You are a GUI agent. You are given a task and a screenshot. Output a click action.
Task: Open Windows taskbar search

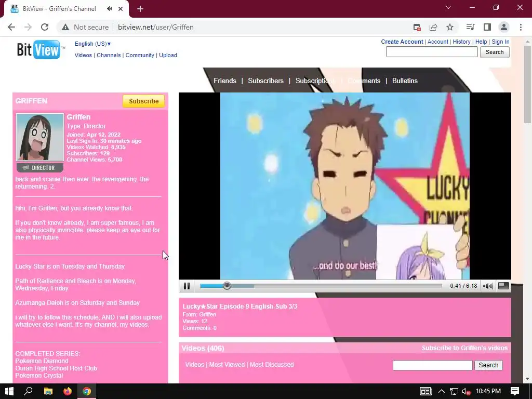coord(28,391)
